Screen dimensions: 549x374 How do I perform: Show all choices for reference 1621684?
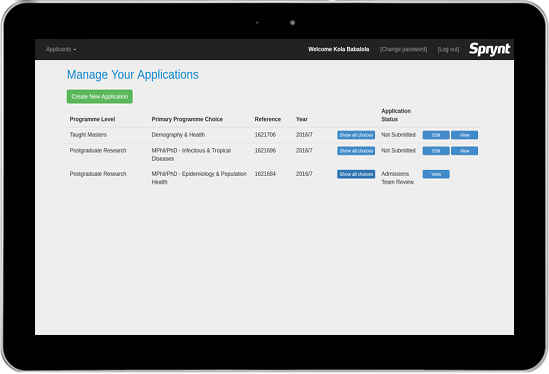click(356, 174)
